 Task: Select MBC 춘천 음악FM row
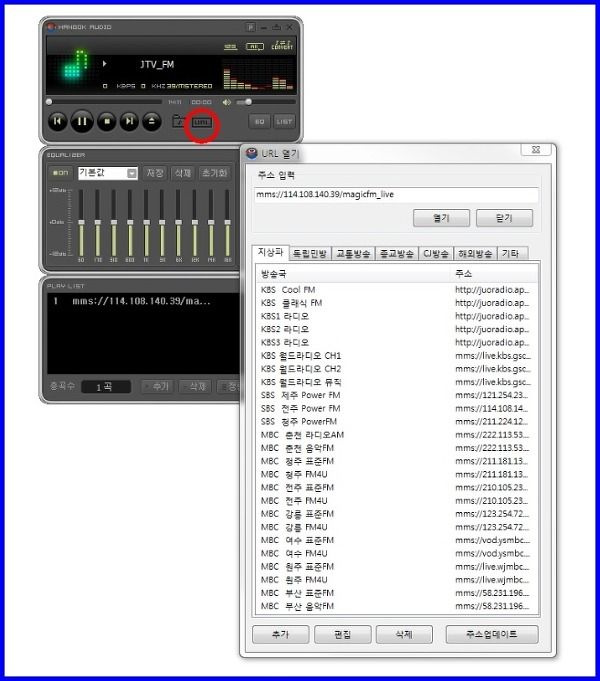[x=397, y=448]
